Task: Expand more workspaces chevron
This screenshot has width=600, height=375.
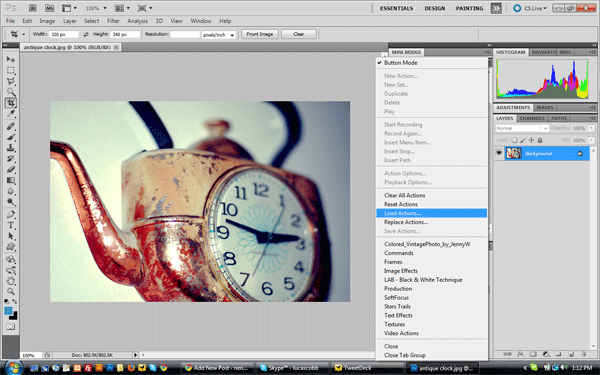Action: point(496,8)
